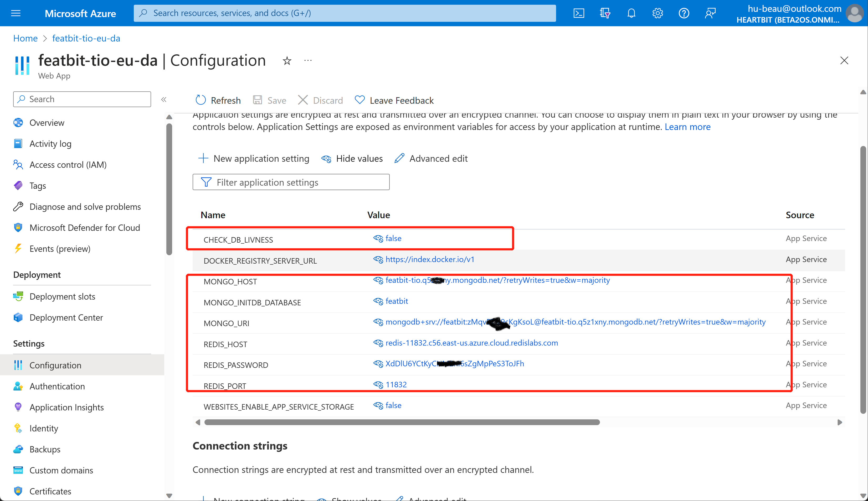Focus the sidebar Search box

pyautogui.click(x=82, y=99)
